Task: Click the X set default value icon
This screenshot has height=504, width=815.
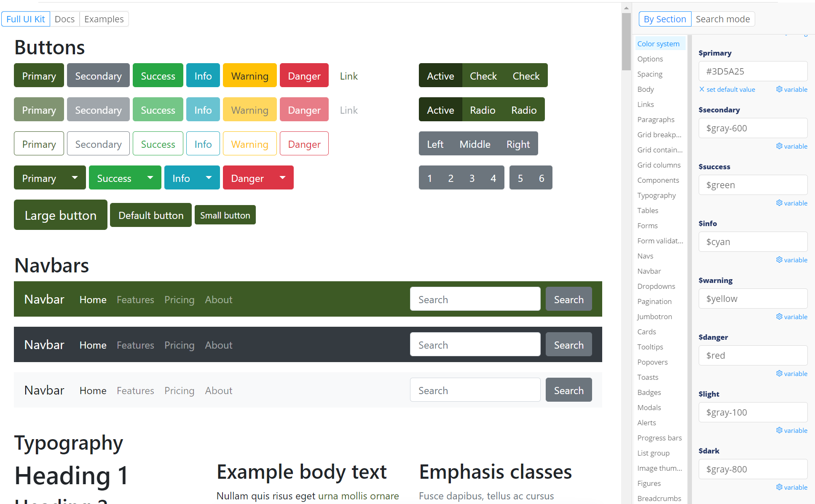Action: (702, 89)
